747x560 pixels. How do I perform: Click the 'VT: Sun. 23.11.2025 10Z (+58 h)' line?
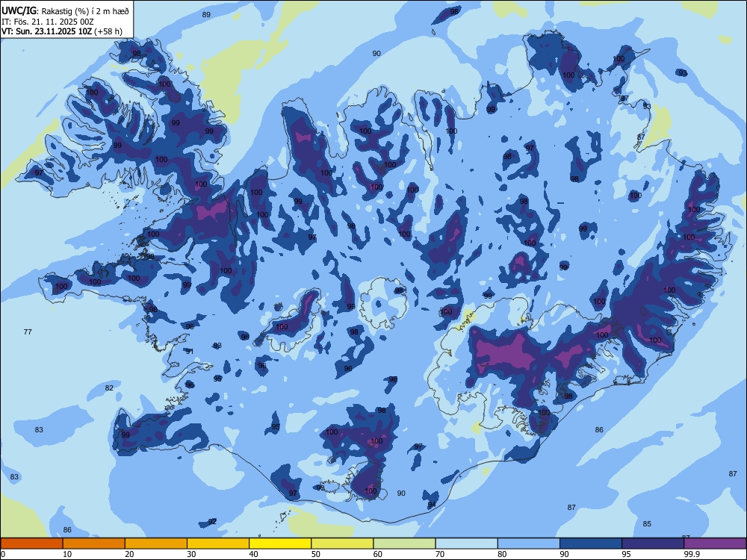click(x=61, y=31)
